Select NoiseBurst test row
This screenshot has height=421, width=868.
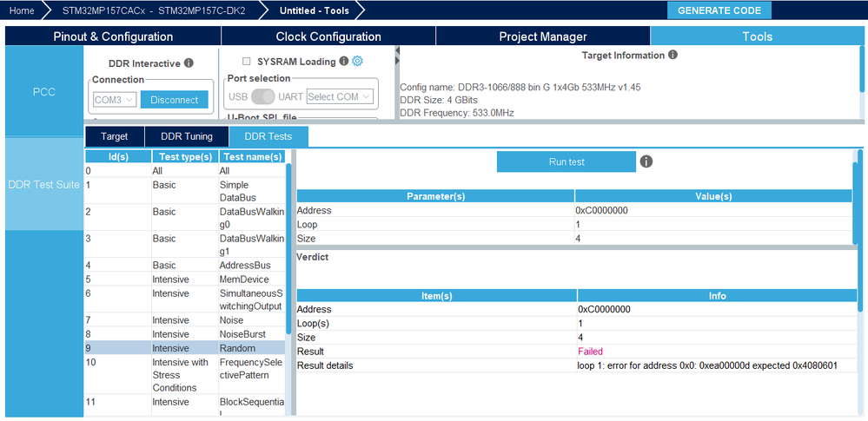coord(185,334)
